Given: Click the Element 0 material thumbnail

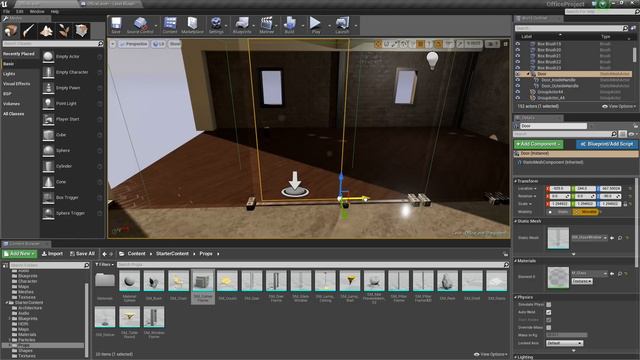Looking at the screenshot, I should tap(558, 278).
